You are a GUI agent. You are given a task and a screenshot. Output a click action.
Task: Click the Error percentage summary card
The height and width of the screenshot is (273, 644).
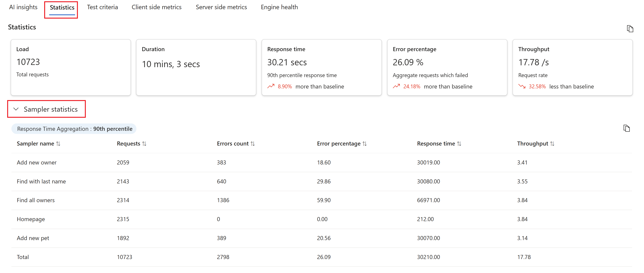(447, 67)
